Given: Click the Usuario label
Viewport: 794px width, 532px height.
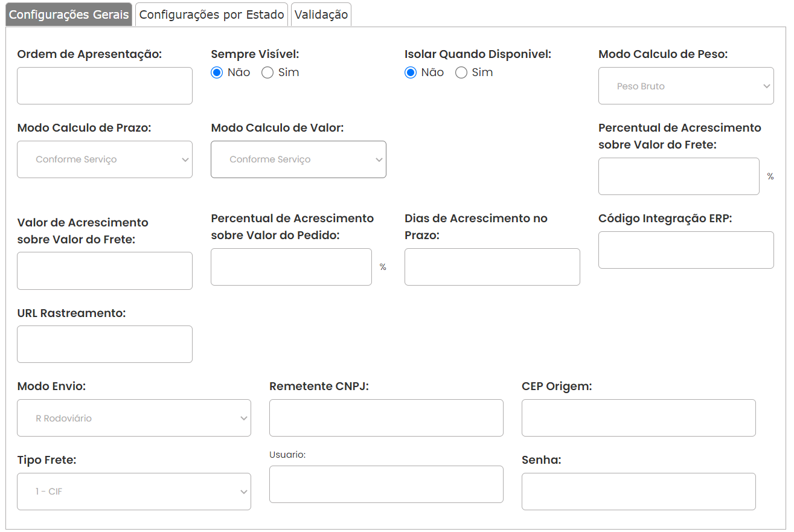Looking at the screenshot, I should (x=287, y=455).
